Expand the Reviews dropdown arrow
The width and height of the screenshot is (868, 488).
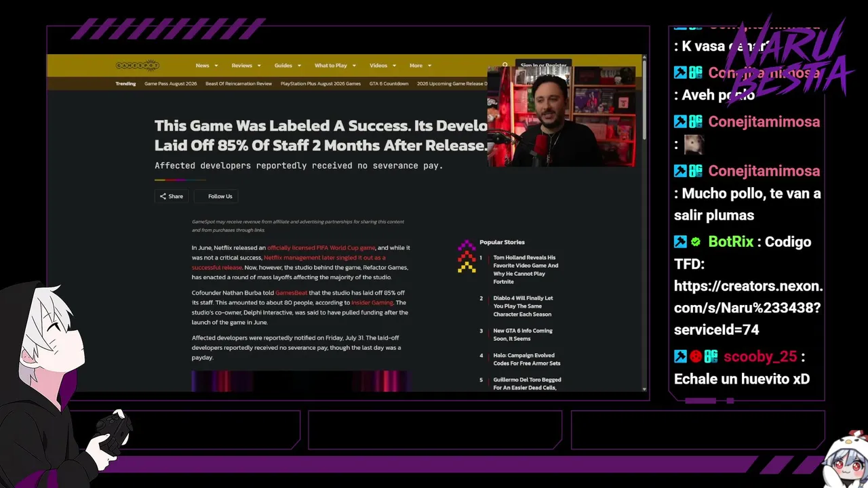[x=258, y=66]
